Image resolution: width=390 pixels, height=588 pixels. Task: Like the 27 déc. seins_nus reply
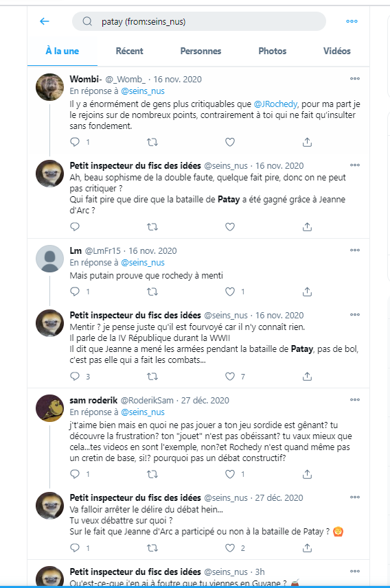[230, 548]
